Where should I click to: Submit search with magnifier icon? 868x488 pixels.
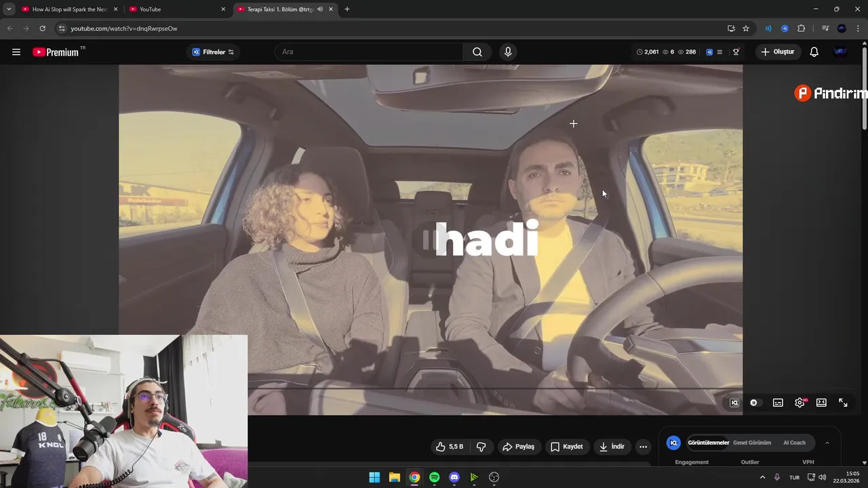[x=477, y=52]
